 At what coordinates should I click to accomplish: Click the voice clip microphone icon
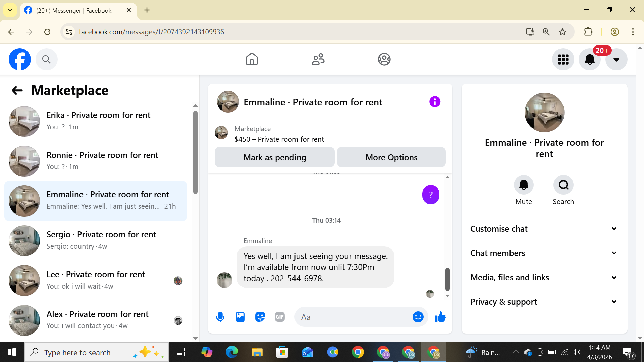coord(220,317)
